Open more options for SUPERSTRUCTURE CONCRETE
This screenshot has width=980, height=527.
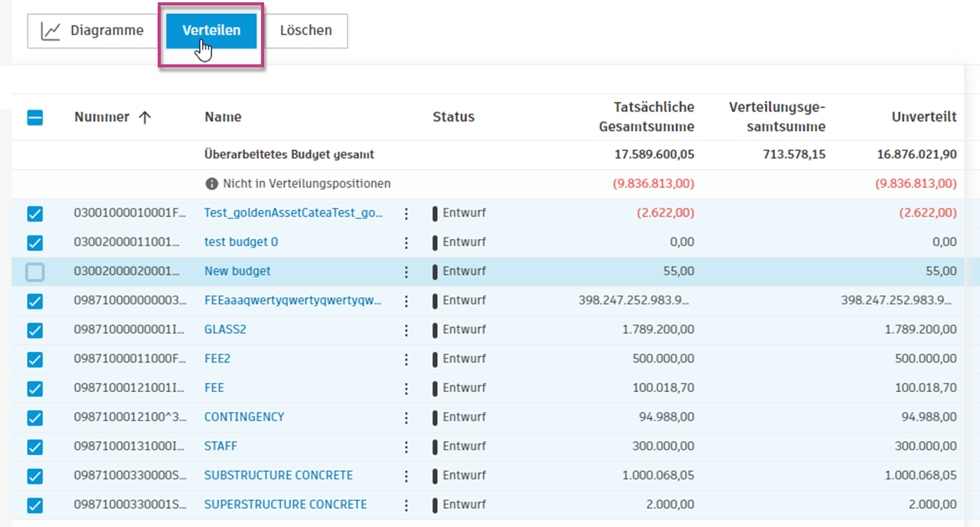pyautogui.click(x=407, y=505)
